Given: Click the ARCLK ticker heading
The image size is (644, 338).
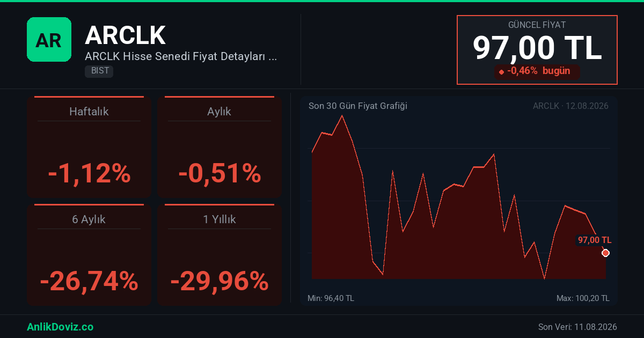Looking at the screenshot, I should coord(125,35).
